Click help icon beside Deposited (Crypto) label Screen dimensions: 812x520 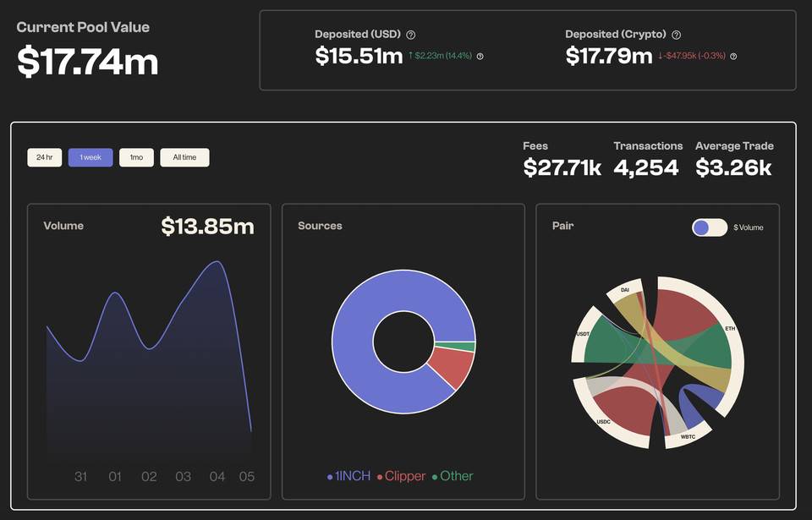pos(676,35)
